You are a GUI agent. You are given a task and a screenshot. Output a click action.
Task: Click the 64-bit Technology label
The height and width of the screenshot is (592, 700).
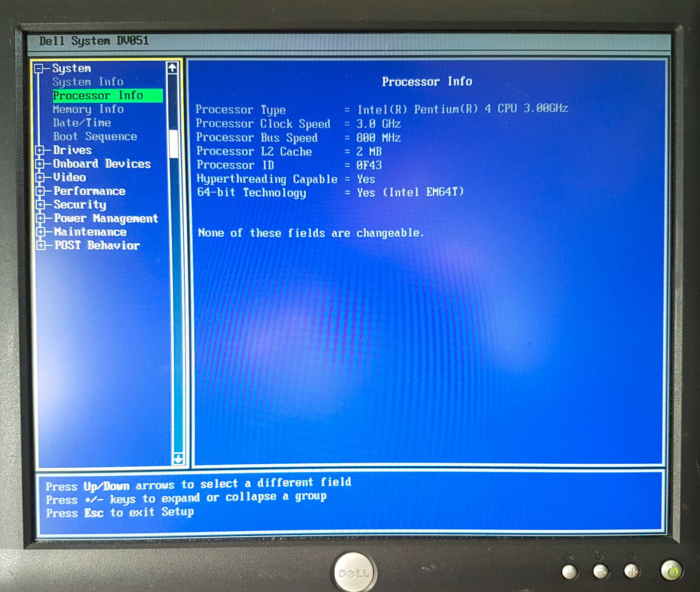(252, 193)
